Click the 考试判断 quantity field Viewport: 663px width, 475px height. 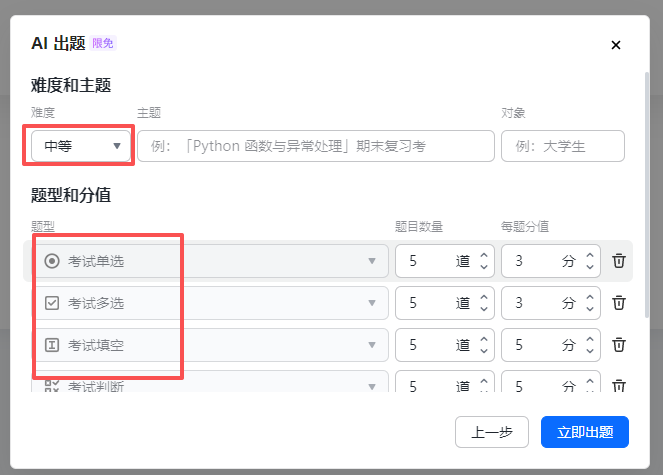tap(445, 382)
